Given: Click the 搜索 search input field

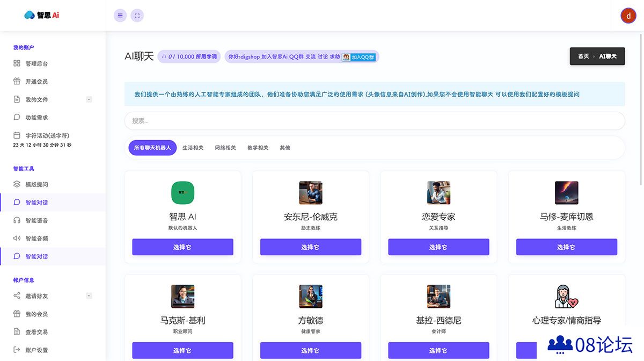Looking at the screenshot, I should [x=375, y=121].
